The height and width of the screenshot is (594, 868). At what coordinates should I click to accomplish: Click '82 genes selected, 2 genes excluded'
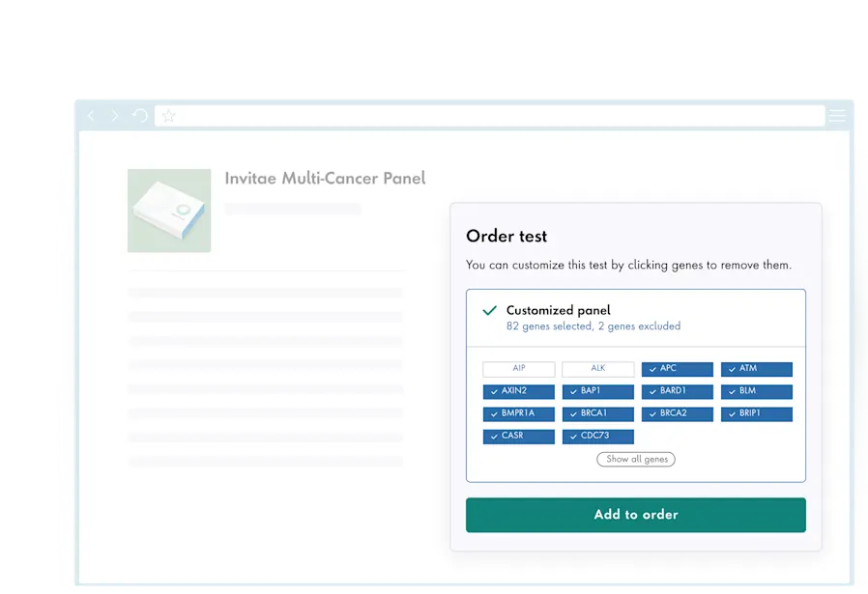[x=593, y=326]
